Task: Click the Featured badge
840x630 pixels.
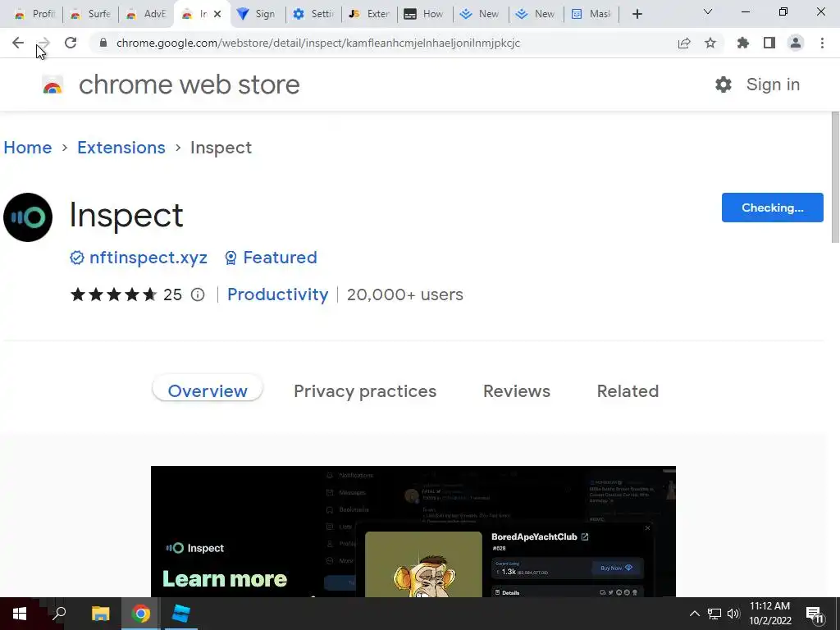Action: pos(271,258)
